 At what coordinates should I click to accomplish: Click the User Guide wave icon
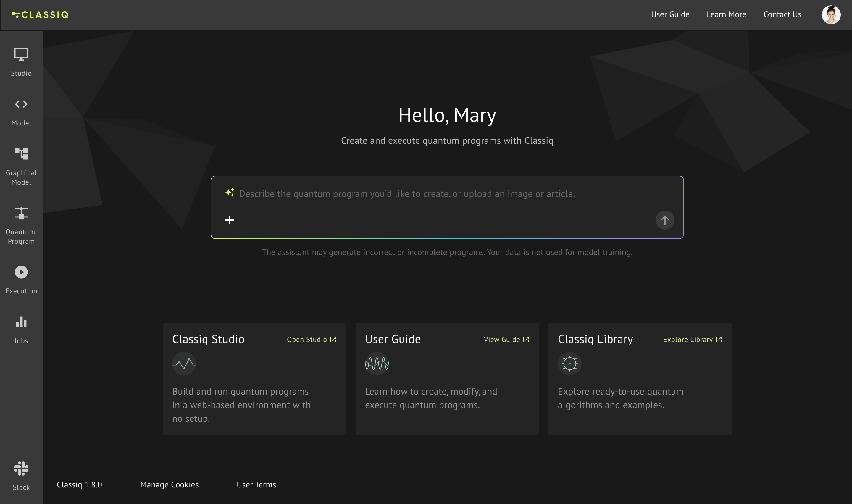377,364
